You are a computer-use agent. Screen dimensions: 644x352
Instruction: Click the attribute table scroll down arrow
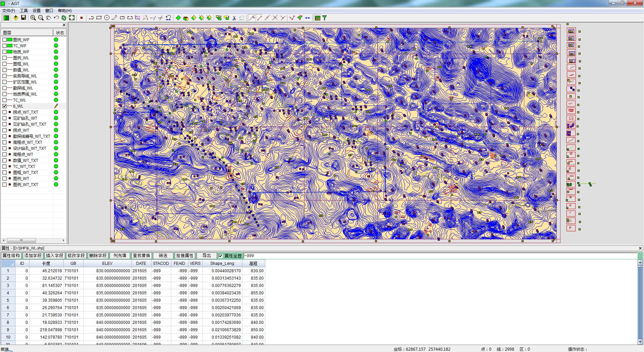click(x=640, y=342)
